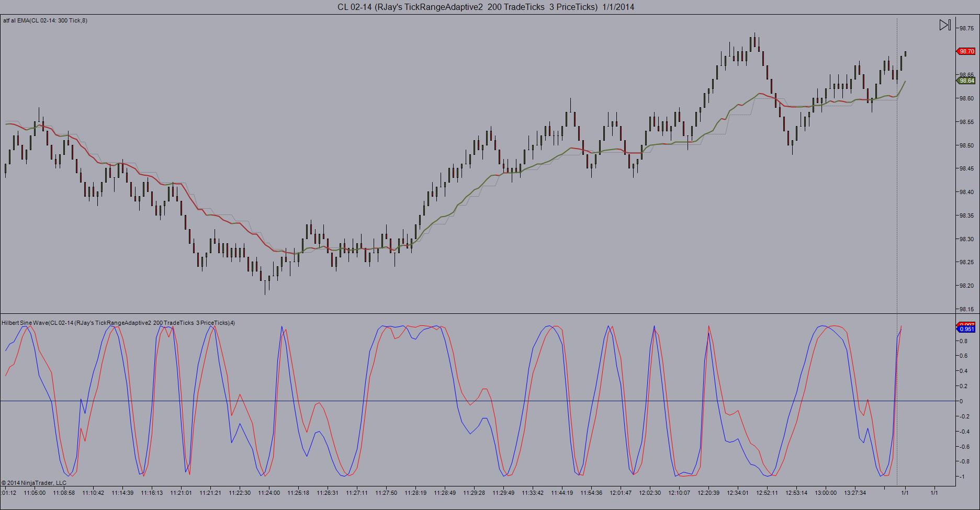980x510 pixels.
Task: Click the 12:10:07 time axis label
Action: [680, 492]
